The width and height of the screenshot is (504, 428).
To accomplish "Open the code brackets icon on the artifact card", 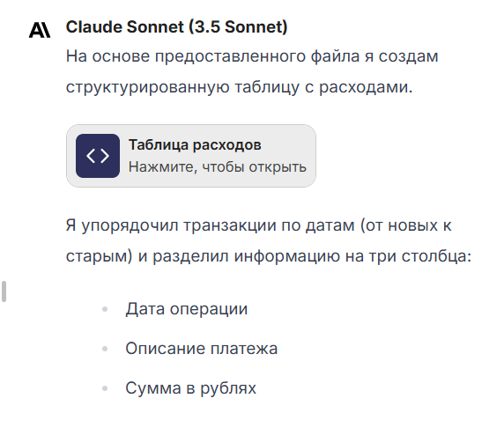I will [98, 156].
